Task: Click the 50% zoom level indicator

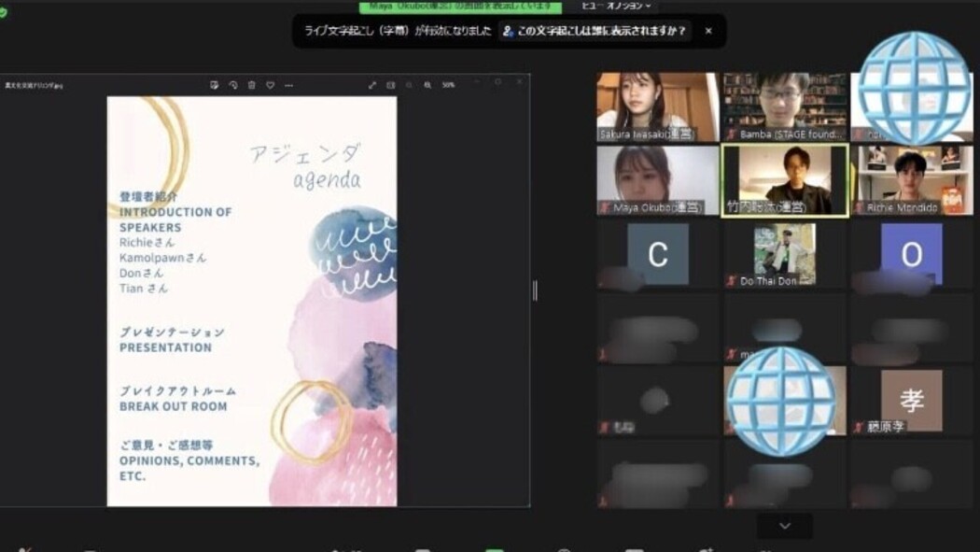Action: click(448, 85)
